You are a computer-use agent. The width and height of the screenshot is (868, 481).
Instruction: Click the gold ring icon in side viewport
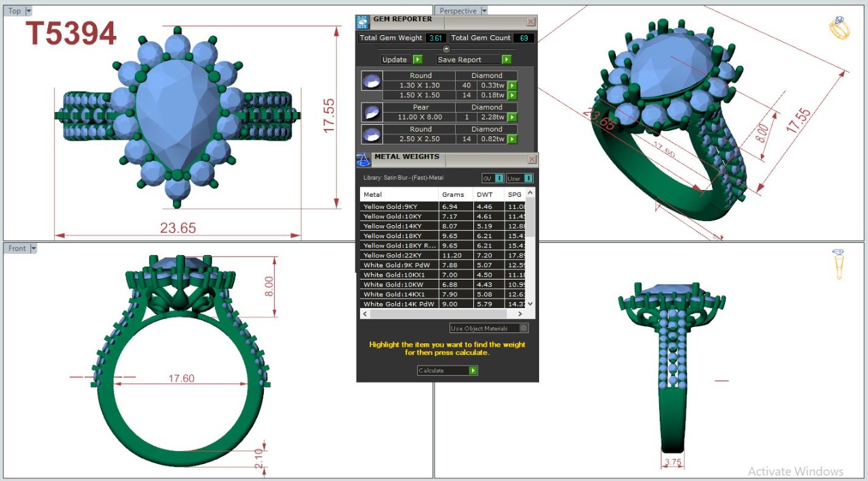pos(839,263)
